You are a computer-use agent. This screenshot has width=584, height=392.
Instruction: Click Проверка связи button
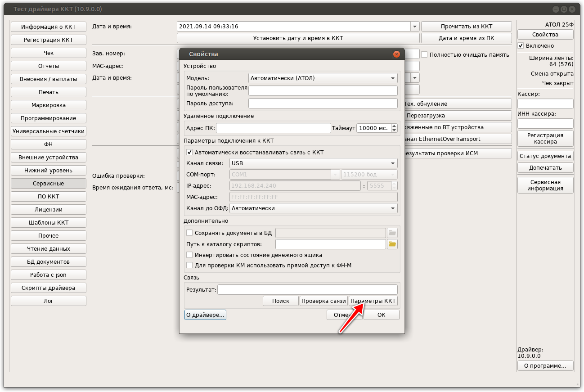coord(323,301)
